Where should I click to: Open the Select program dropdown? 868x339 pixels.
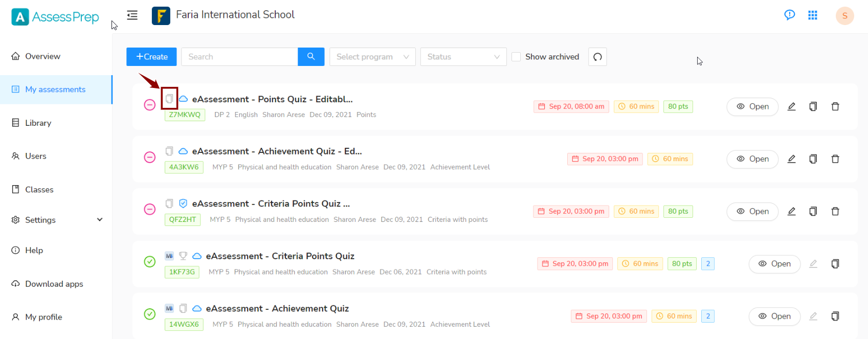(372, 57)
